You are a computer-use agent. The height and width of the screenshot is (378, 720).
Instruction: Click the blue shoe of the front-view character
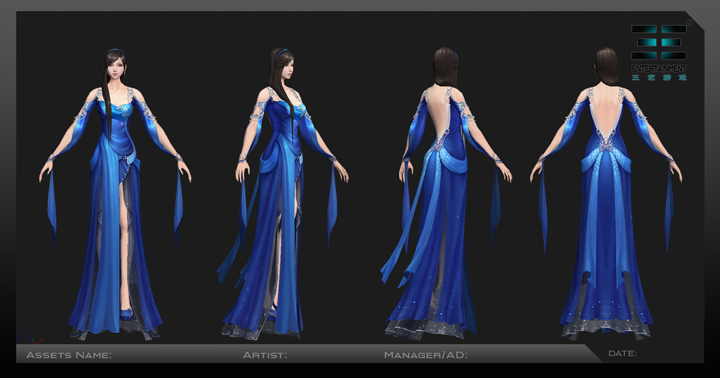126,314
